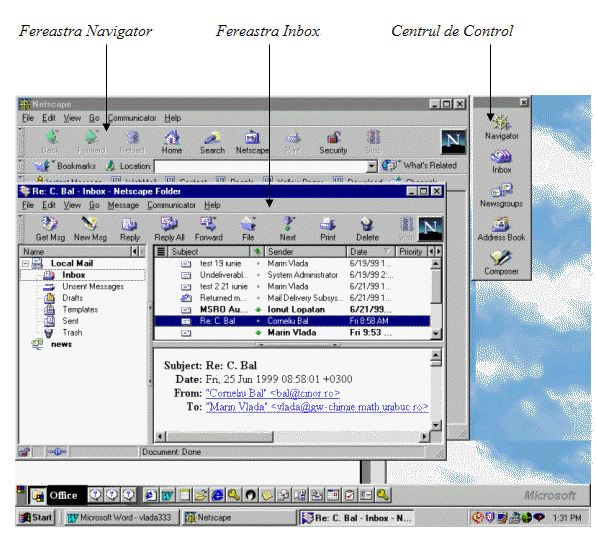Click What's Related button
597x535 pixels.
click(420, 165)
